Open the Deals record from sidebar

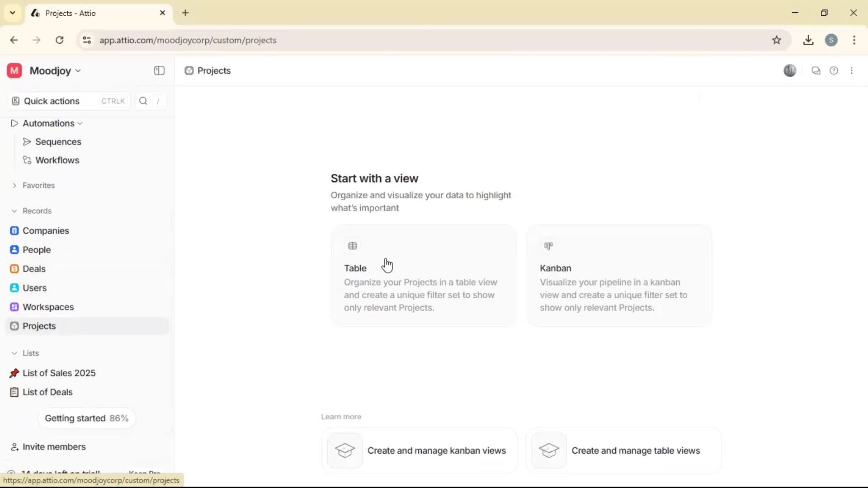[x=33, y=268]
